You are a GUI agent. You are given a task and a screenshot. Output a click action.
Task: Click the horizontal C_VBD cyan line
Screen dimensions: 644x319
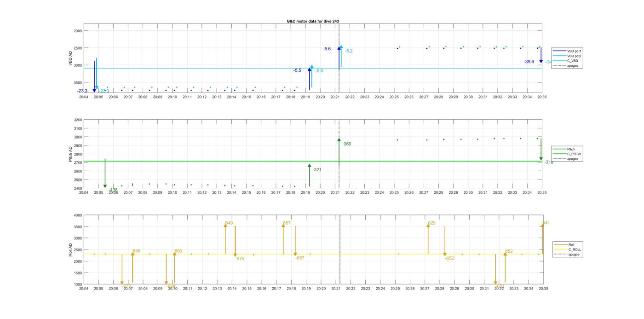[313, 69]
